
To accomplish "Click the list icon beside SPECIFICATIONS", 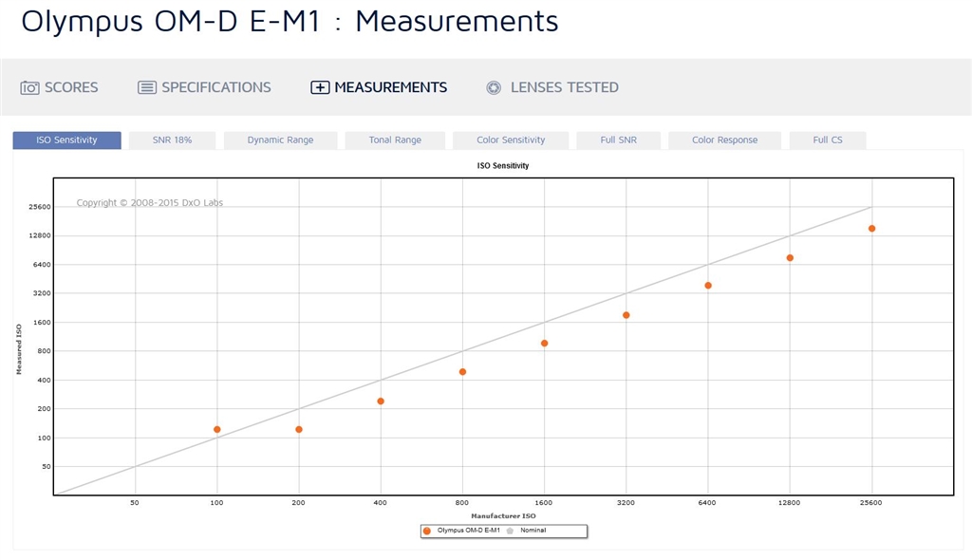I will click(x=147, y=87).
